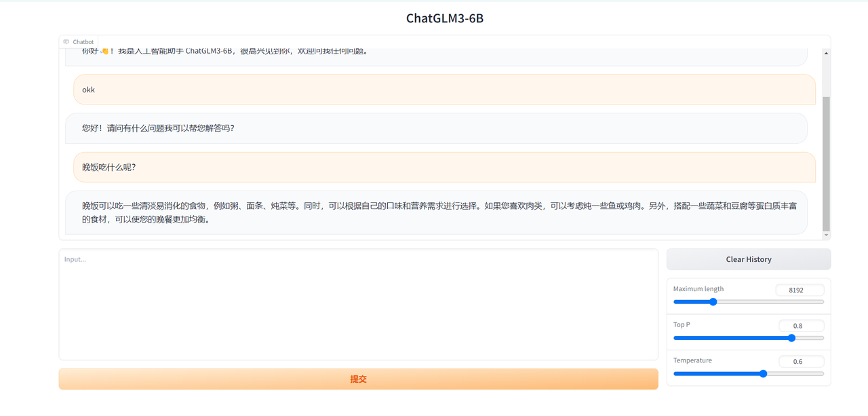Adjust the Top P slider
This screenshot has height=416, width=868.
[x=749, y=337]
